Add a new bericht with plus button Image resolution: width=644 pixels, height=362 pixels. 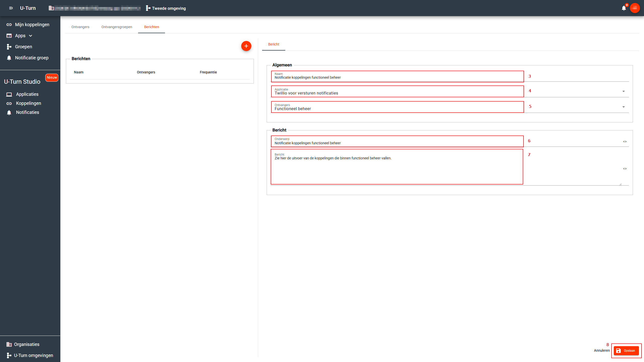(246, 46)
